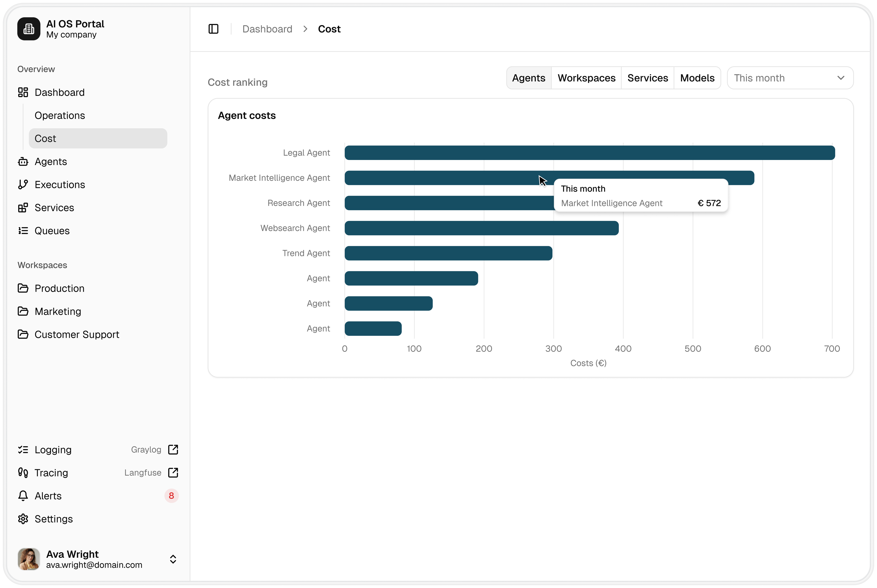This screenshot has width=877, height=588.
Task: Click the Cost ranking heading
Action: pyautogui.click(x=237, y=82)
